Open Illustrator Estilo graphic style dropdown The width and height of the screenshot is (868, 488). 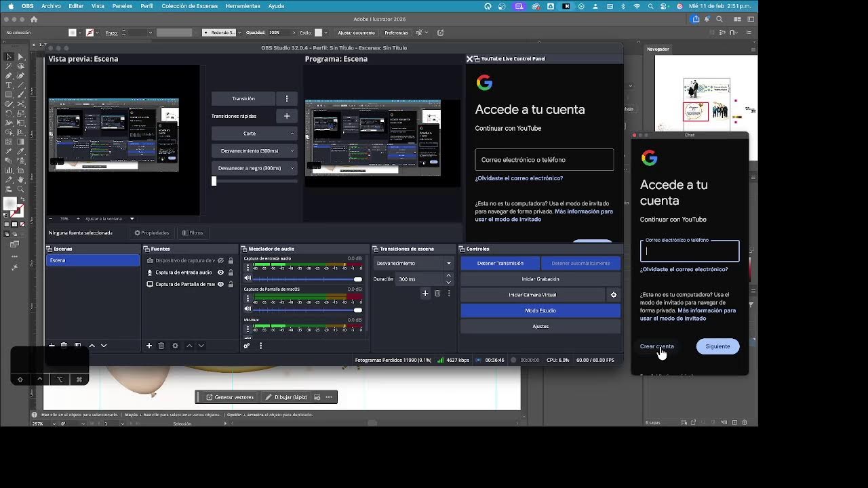[327, 33]
